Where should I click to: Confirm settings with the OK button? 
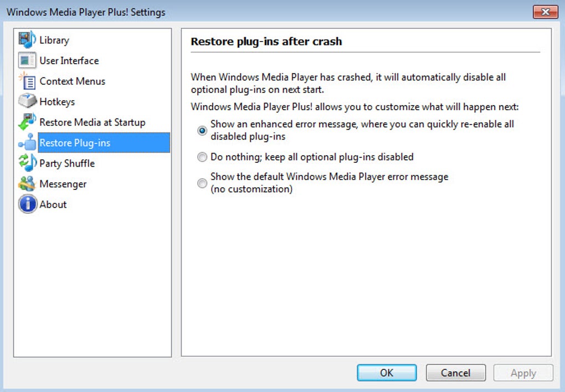(x=387, y=373)
